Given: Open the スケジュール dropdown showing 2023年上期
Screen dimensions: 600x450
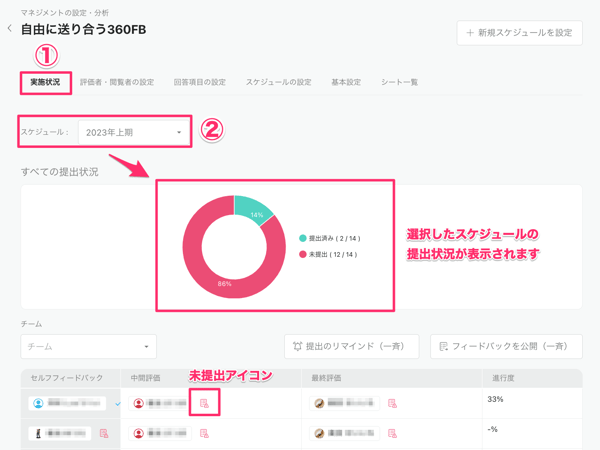Looking at the screenshot, I should click(133, 132).
